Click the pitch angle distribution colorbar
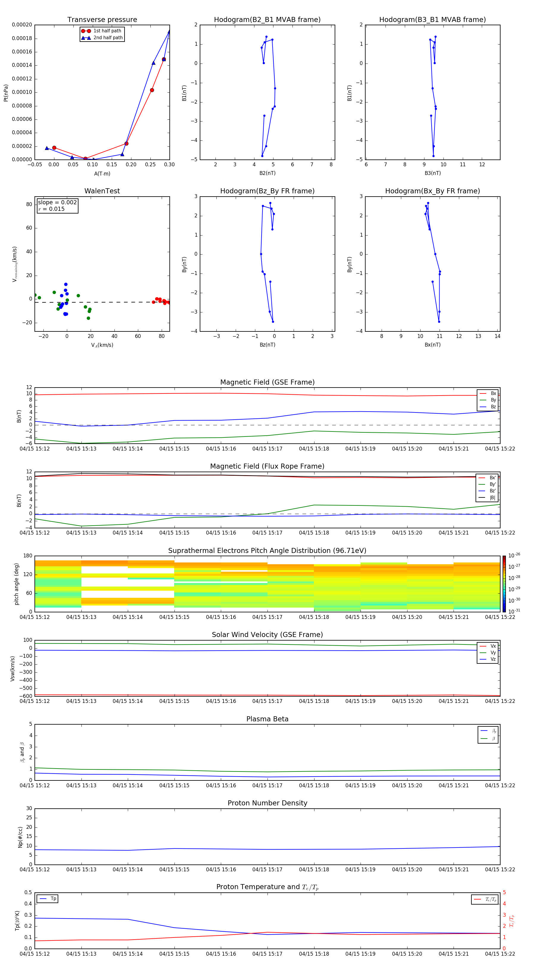The height and width of the screenshot is (980, 535). 504,584
